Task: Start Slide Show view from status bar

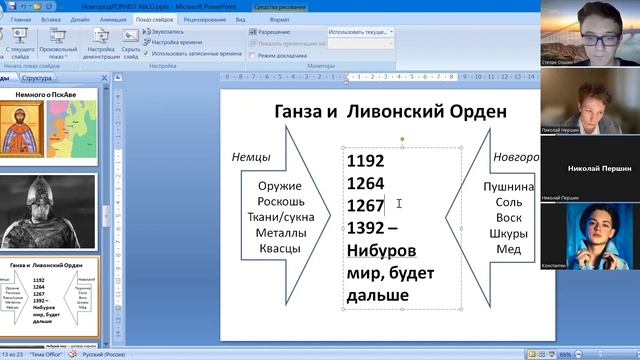Action: click(552, 354)
